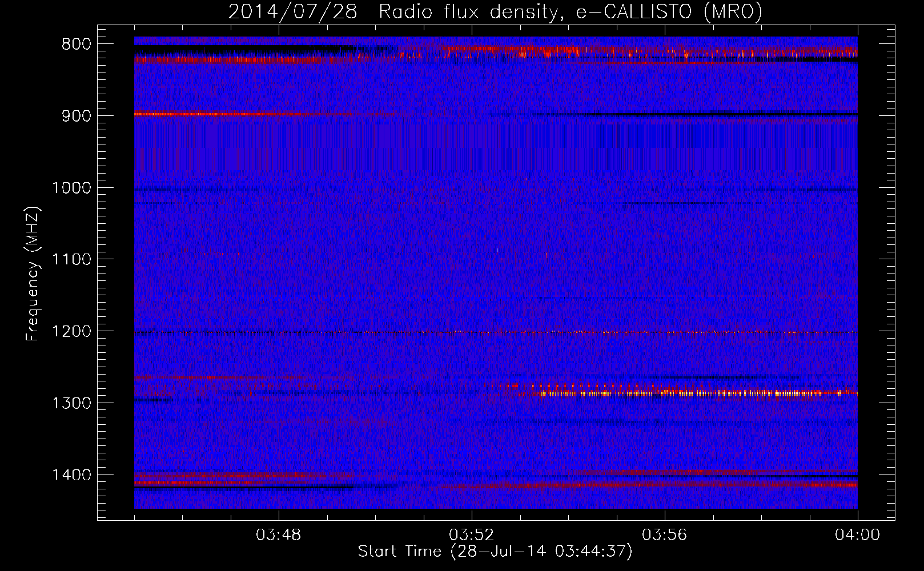924x571 pixels.
Task: Click the 03:56 time tick label
Action: tap(665, 535)
